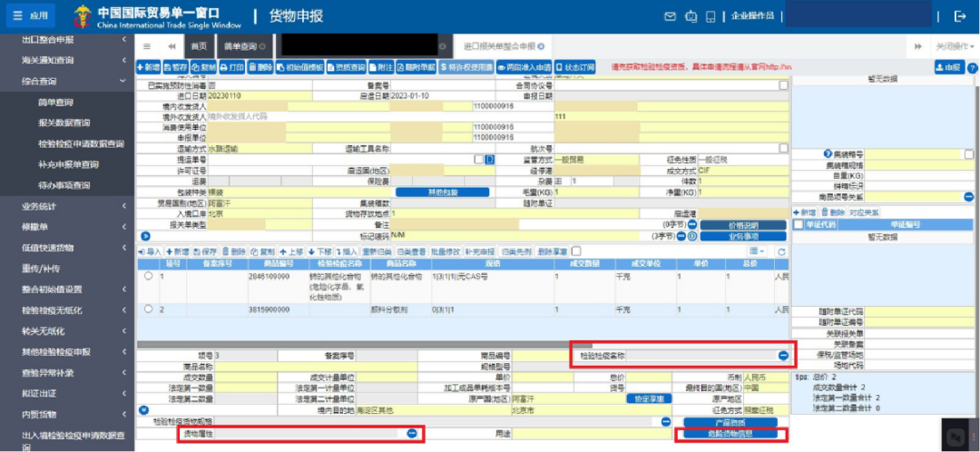
Task: Click the 打印 print icon button
Action: coord(232,67)
